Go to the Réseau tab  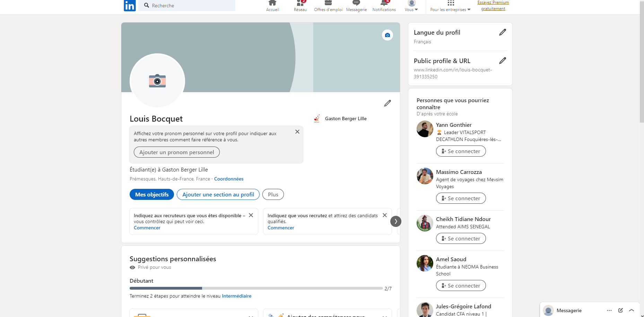click(300, 6)
